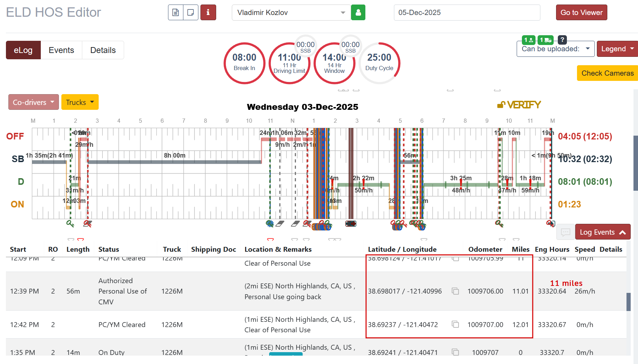Click the Start column header
This screenshot has width=638, height=364.
(18, 249)
